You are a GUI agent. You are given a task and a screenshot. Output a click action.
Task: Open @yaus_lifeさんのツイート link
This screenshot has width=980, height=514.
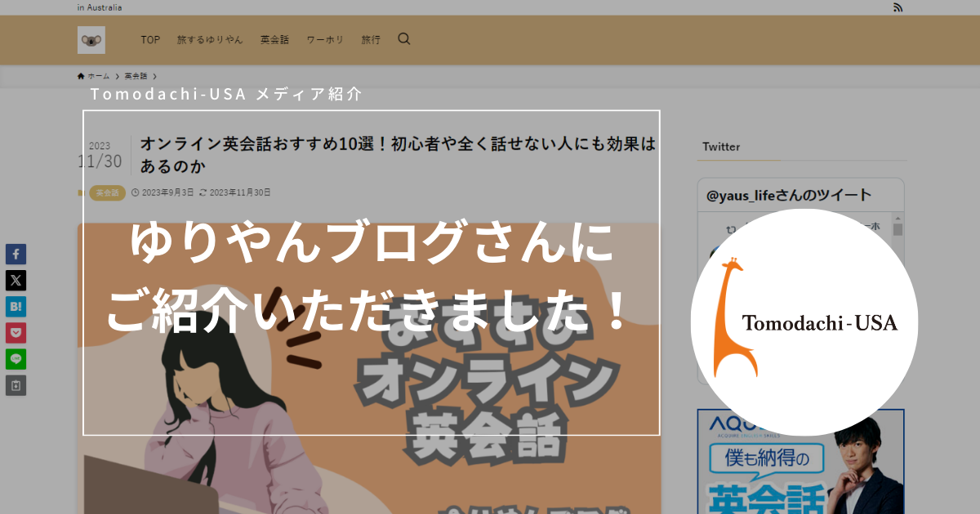789,196
